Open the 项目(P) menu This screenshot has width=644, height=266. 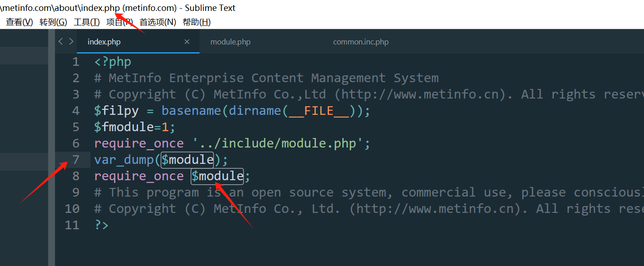pyautogui.click(x=120, y=22)
